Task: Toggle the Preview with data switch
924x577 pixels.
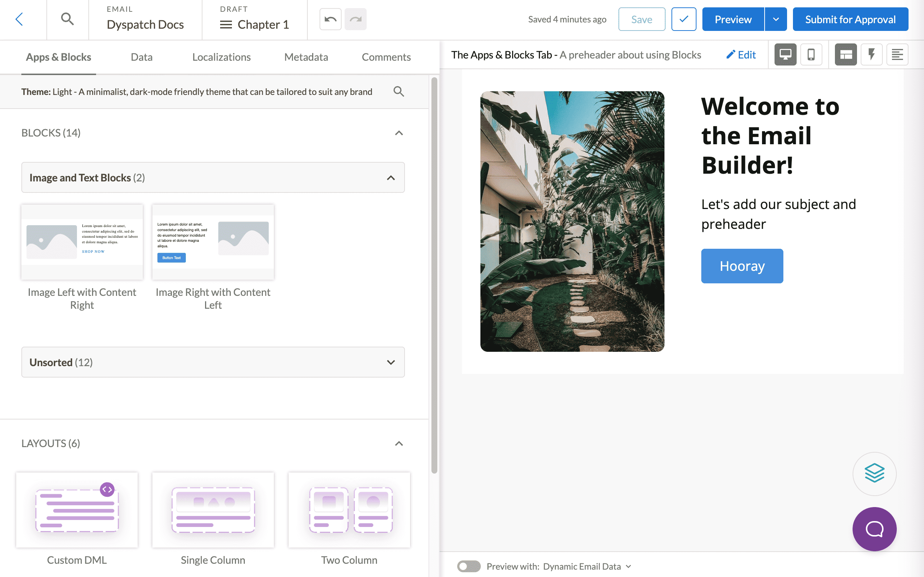Action: (469, 566)
